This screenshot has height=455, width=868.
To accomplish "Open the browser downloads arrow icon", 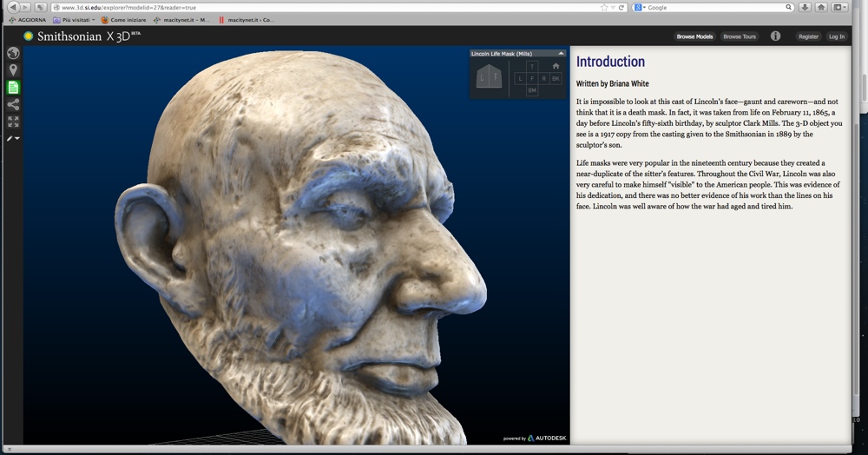I will [x=805, y=7].
